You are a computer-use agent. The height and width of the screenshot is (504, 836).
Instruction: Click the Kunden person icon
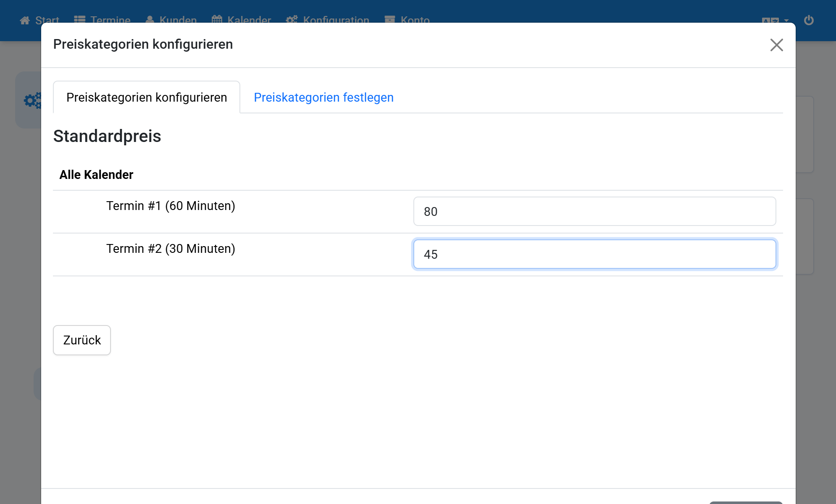coord(150,20)
